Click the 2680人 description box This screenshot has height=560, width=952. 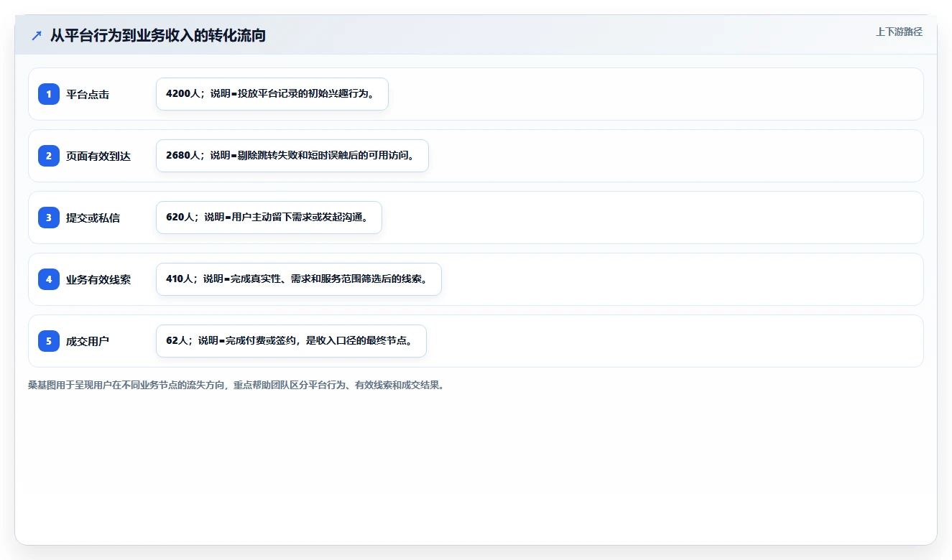pyautogui.click(x=292, y=156)
